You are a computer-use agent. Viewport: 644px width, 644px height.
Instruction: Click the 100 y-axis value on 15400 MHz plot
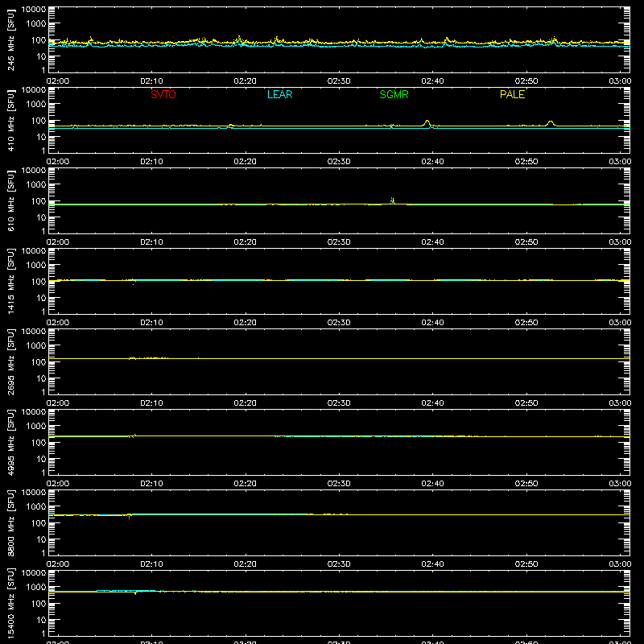point(39,604)
